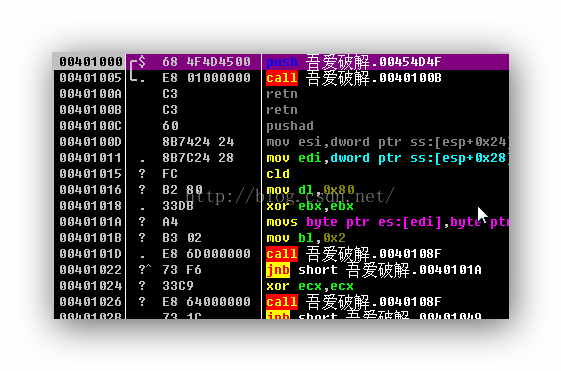Select the mov edi,dword ptr instruction
This screenshot has width=561, height=371.
[387, 158]
